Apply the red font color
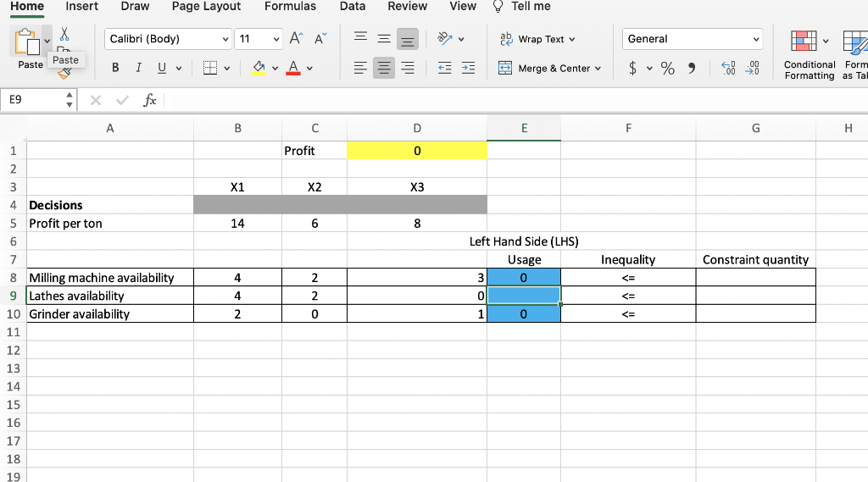868x482 pixels. tap(293, 68)
